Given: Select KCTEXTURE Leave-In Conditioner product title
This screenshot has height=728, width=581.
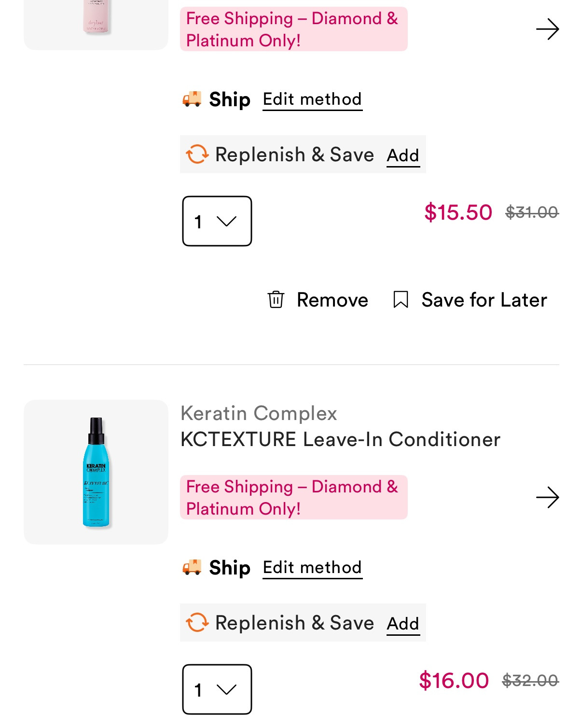Looking at the screenshot, I should coord(340,439).
